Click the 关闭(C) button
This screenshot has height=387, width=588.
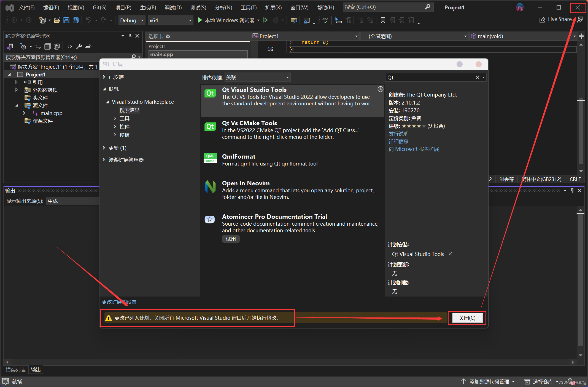(x=467, y=318)
